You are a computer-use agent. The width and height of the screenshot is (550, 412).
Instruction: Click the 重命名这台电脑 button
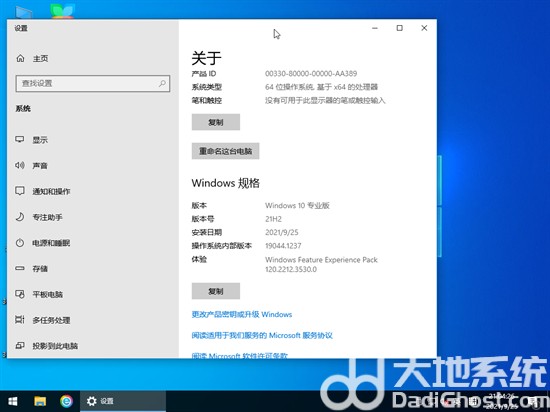226,151
